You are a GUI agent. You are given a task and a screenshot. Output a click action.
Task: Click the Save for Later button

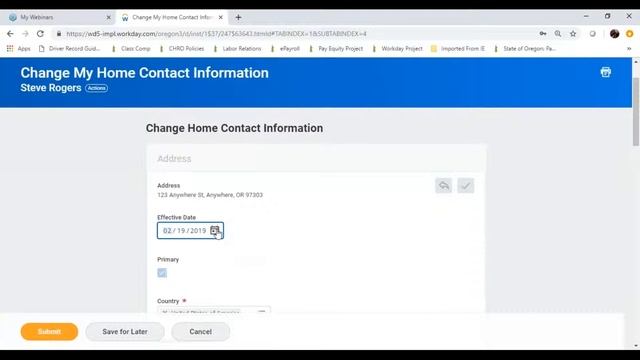coord(125,331)
